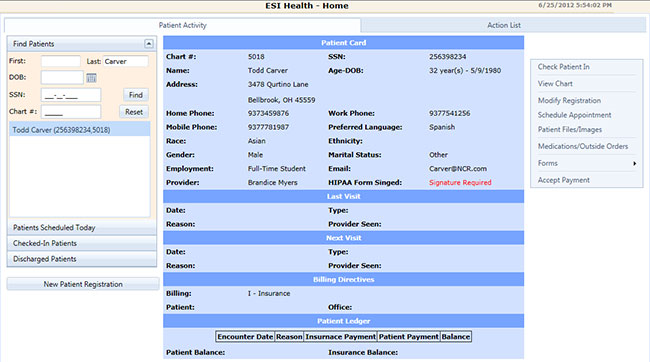Viewport: 650px width, 362px height.
Task: Click Bellbrook, OH 45559 text
Action: (281, 100)
